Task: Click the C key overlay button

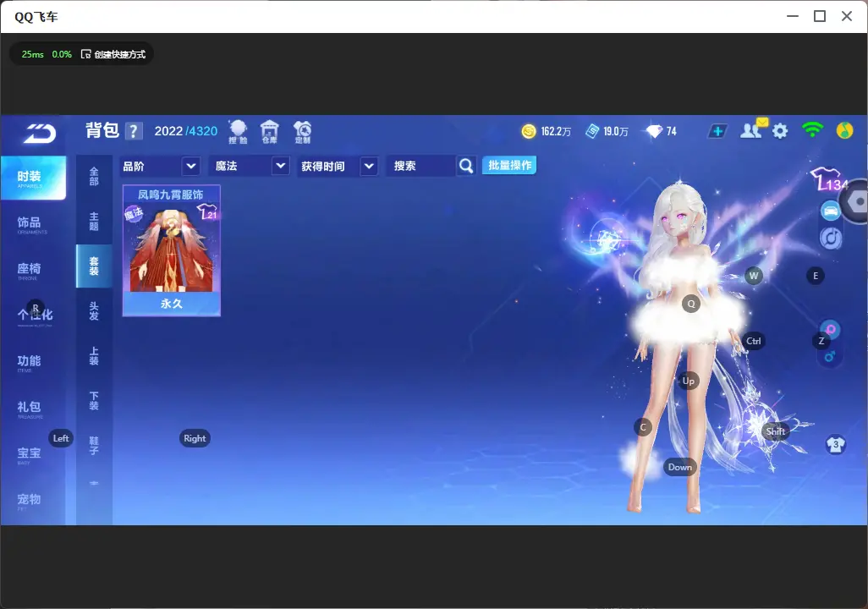Action: 643,427
